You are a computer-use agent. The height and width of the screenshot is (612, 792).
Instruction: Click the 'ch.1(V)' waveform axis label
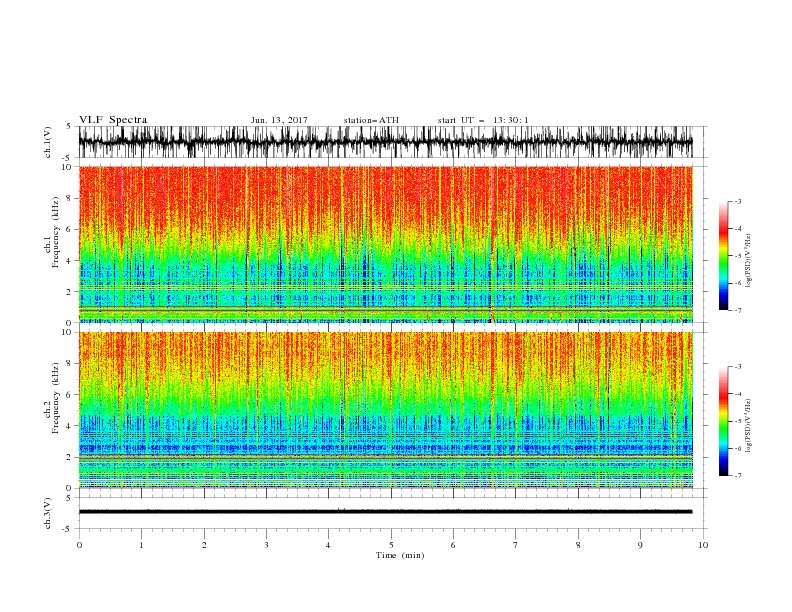click(x=48, y=142)
